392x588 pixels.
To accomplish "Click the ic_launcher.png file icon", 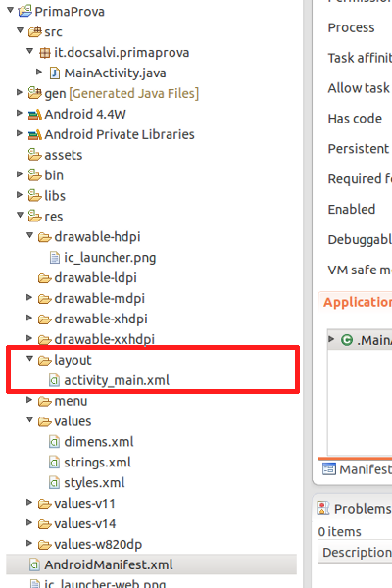I will tap(55, 258).
